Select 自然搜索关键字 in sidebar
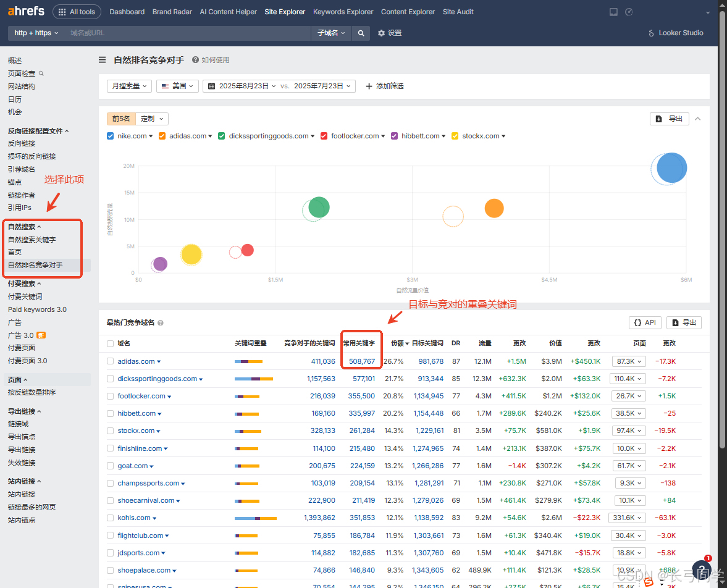Screen dimensions: 727x588 click(32, 240)
